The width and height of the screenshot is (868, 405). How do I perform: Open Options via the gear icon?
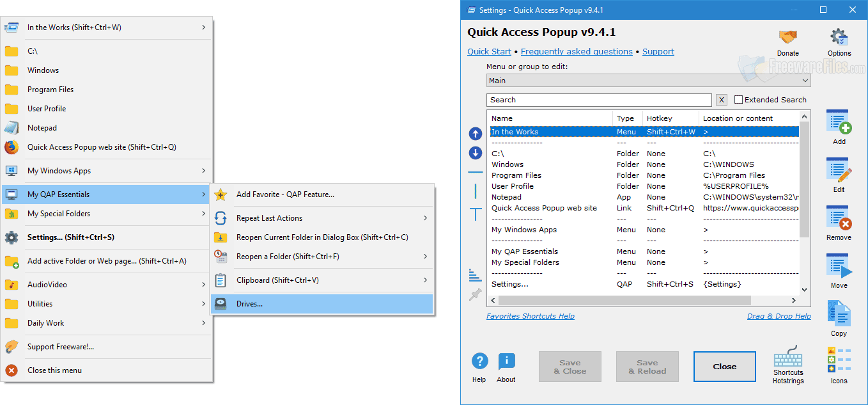[839, 37]
